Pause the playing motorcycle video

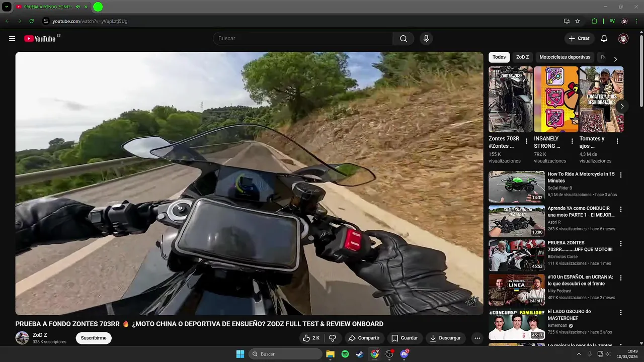point(249,184)
